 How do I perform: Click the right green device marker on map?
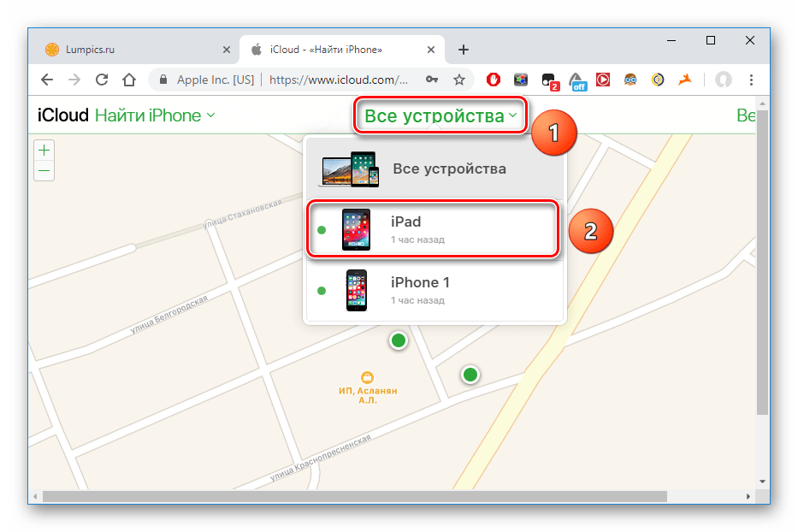tap(470, 375)
